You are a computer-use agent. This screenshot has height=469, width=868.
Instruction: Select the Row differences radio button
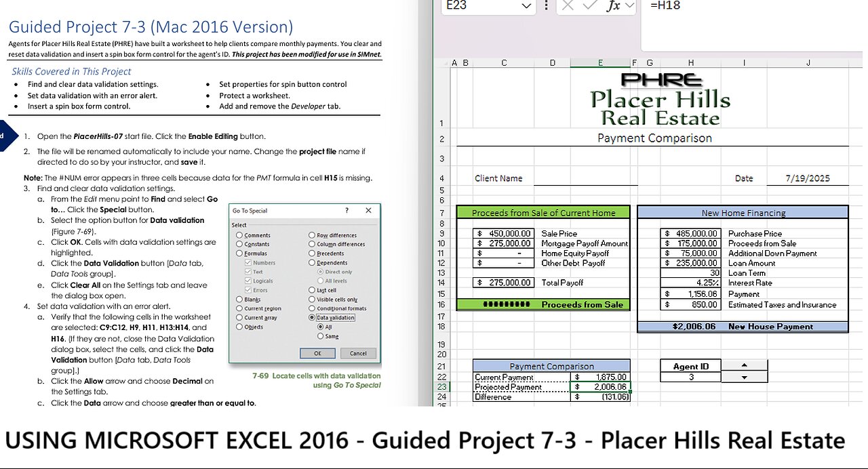coord(312,235)
